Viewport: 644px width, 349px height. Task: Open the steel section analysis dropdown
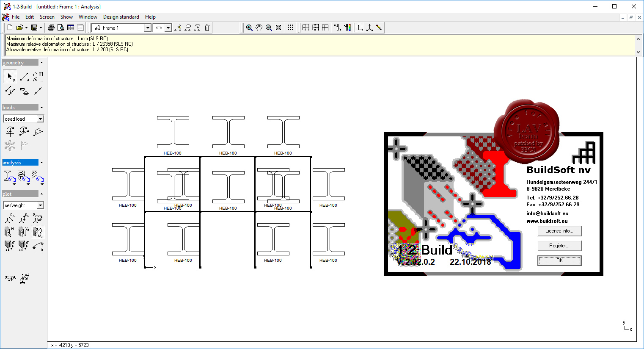coord(14,184)
